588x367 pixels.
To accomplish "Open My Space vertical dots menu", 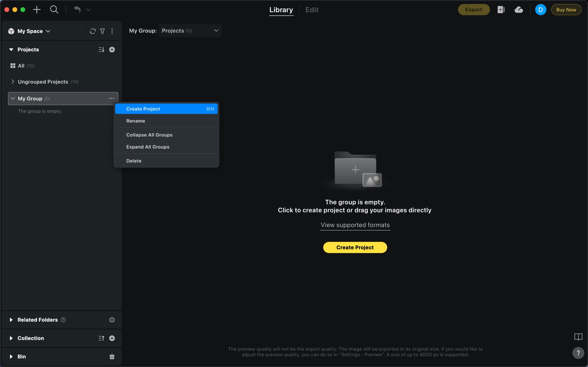I will coord(112,31).
